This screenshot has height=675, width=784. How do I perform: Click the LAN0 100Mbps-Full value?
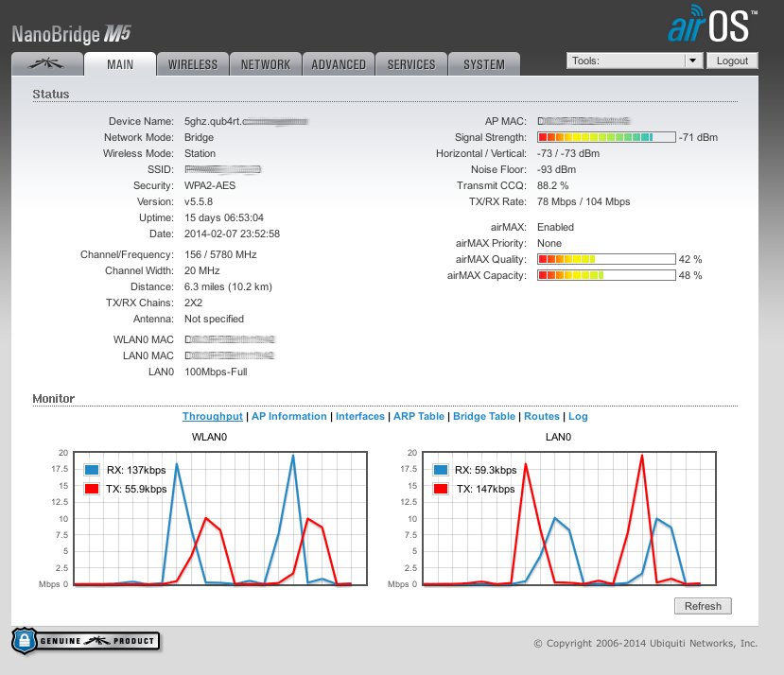coord(216,372)
